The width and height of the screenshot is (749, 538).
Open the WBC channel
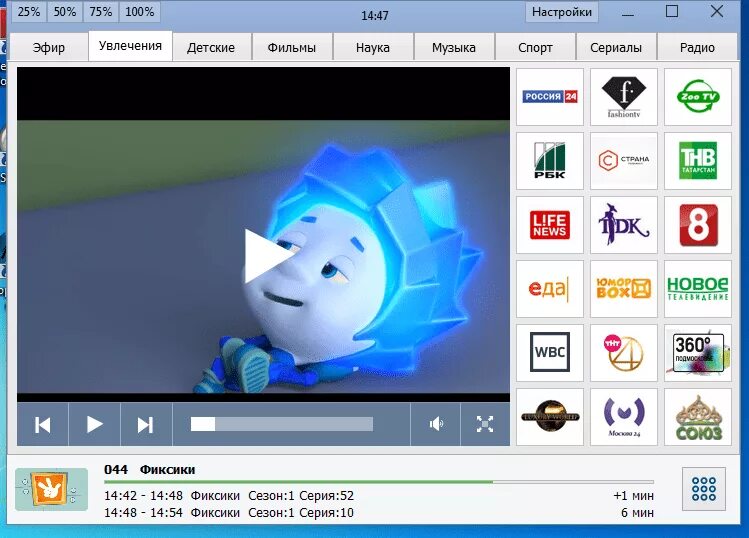point(550,353)
